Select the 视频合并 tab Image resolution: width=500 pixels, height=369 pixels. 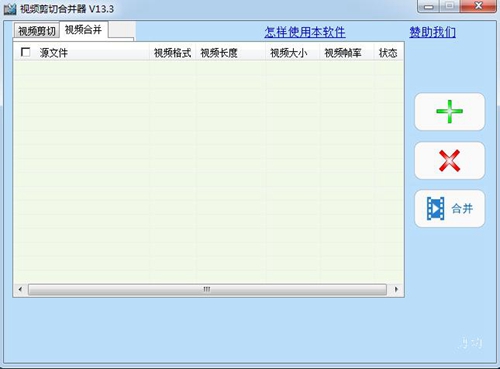pyautogui.click(x=83, y=30)
